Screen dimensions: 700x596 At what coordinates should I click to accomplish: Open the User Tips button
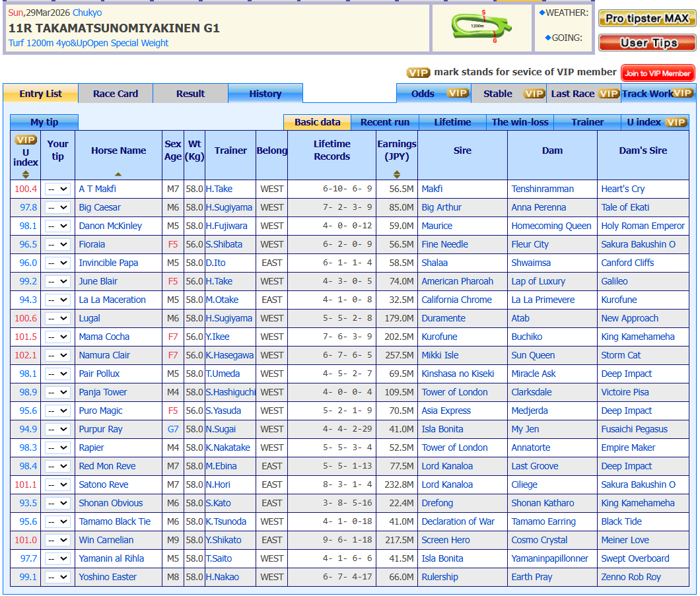click(x=647, y=43)
